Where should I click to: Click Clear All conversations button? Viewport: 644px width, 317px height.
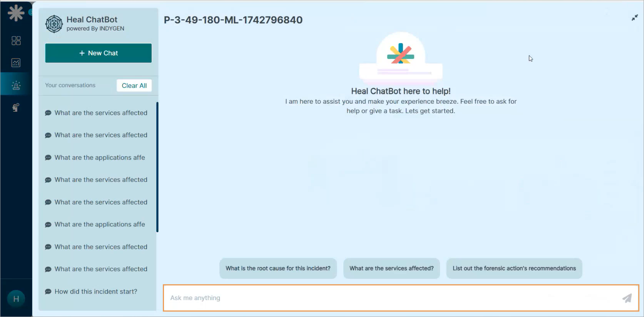coord(134,86)
